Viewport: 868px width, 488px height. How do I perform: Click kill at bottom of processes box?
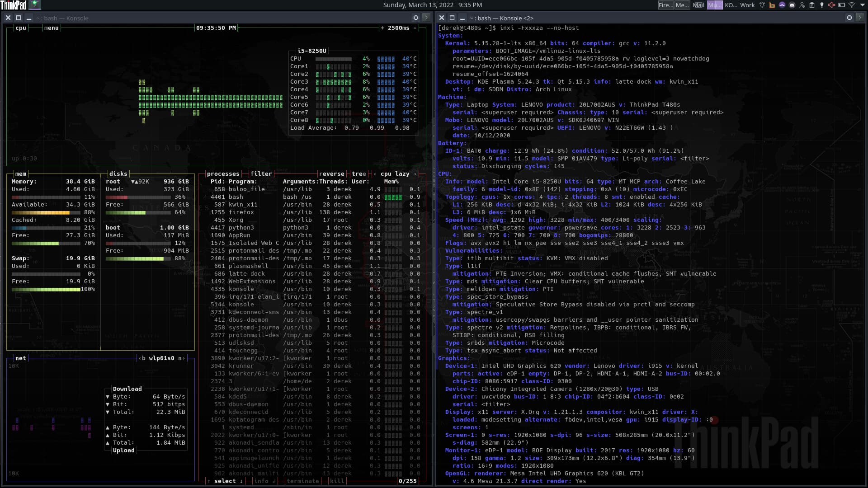[337, 481]
